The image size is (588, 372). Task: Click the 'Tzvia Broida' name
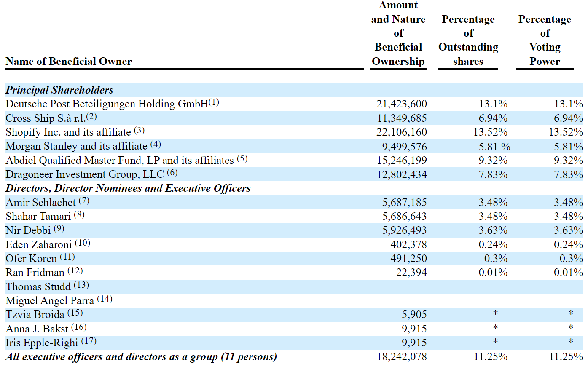point(35,315)
